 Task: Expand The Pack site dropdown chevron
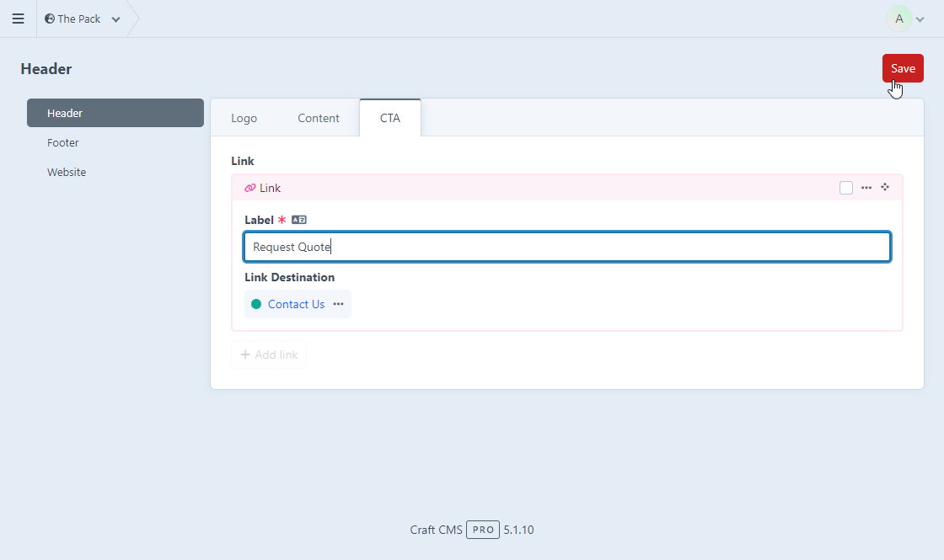tap(115, 19)
